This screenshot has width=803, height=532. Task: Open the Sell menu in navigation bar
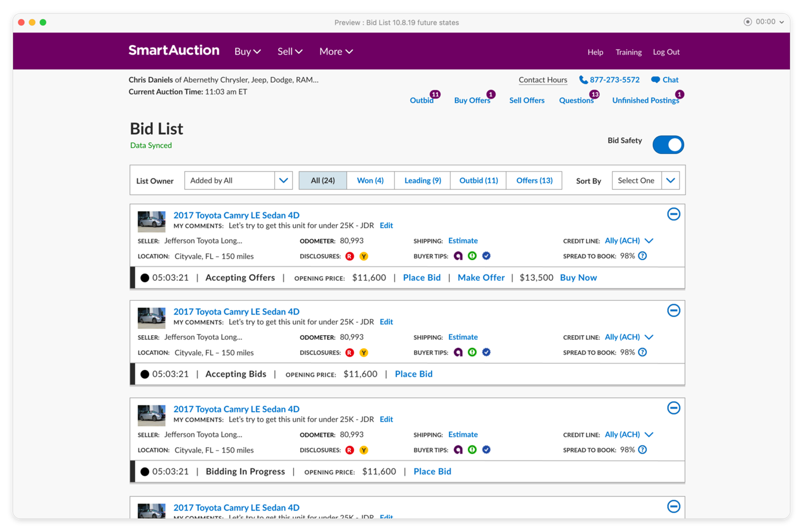pos(290,51)
